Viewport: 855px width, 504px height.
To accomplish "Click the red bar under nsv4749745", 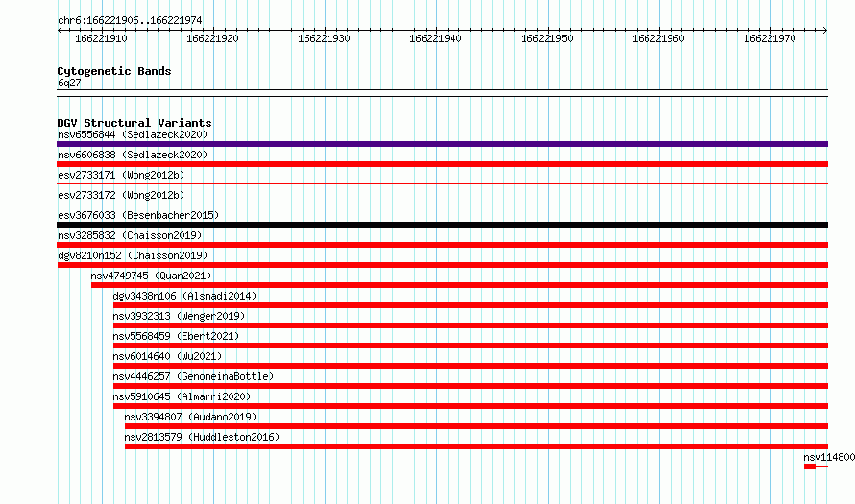I will [459, 285].
